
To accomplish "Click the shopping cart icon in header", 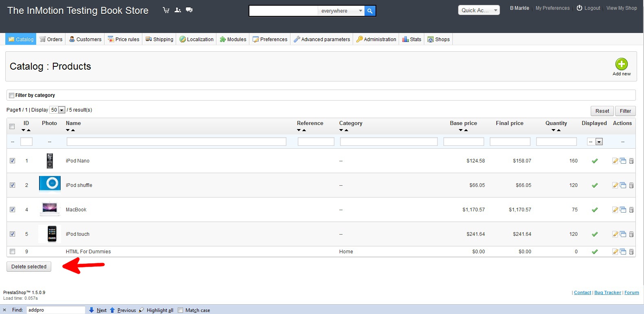I will (166, 10).
